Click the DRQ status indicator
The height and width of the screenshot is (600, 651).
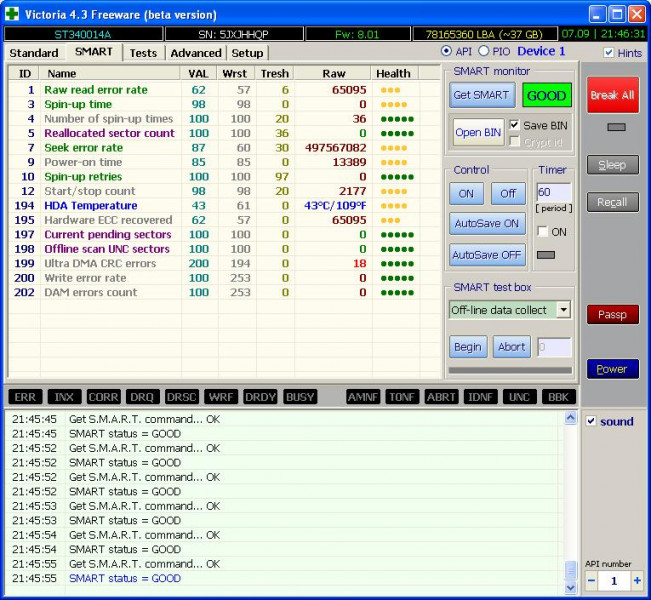[142, 397]
